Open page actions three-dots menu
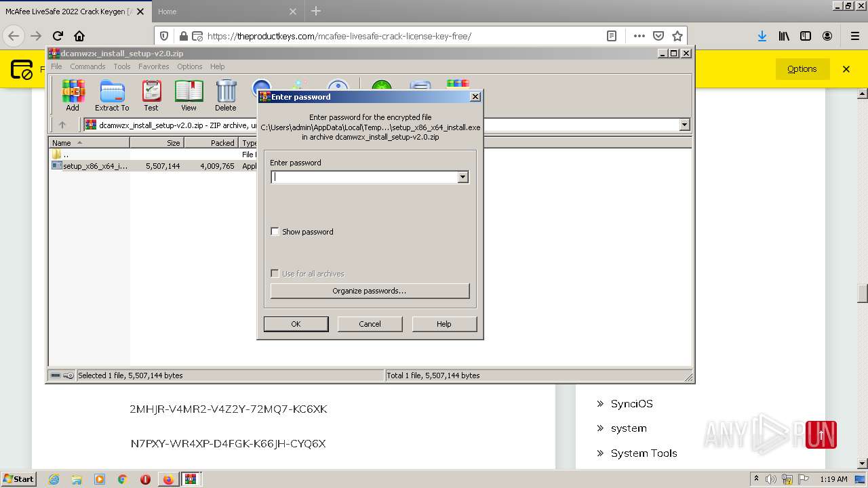868x488 pixels. click(639, 36)
